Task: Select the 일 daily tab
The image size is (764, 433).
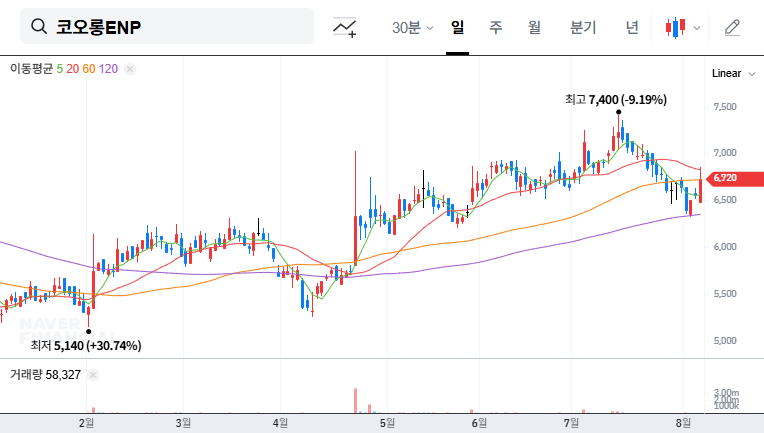Action: [x=457, y=28]
